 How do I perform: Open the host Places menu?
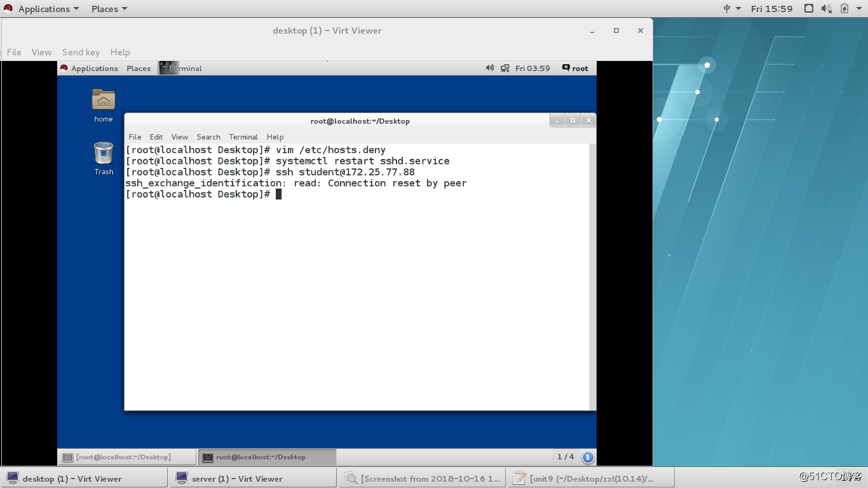click(x=109, y=9)
